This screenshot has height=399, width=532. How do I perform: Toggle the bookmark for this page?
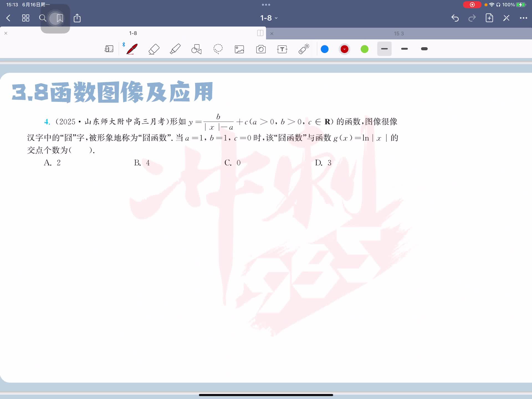60,18
